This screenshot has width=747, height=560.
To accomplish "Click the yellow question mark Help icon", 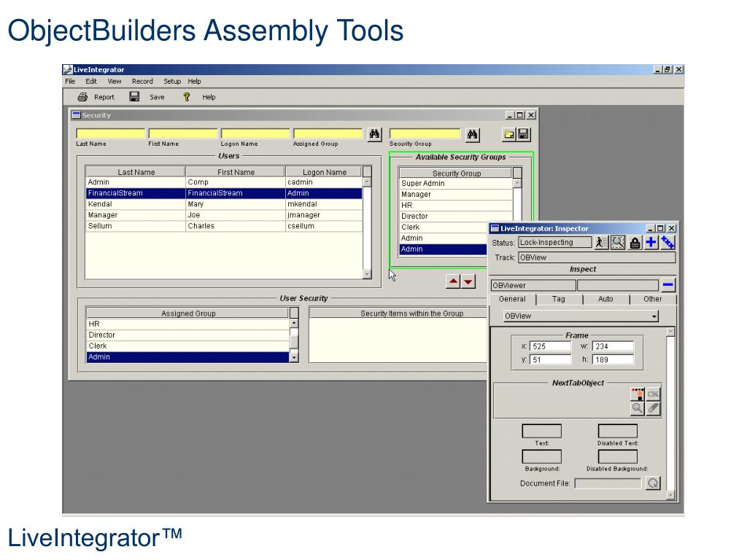I will coord(186,97).
